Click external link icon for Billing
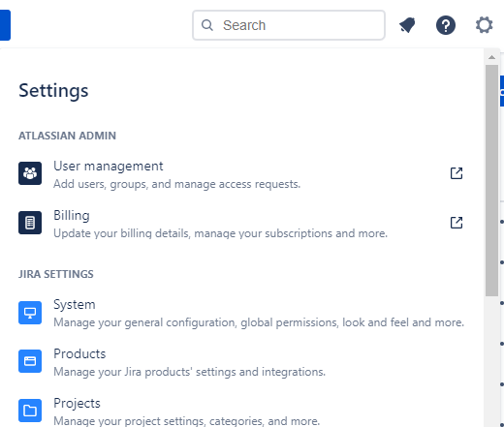The image size is (504, 427). 457,223
